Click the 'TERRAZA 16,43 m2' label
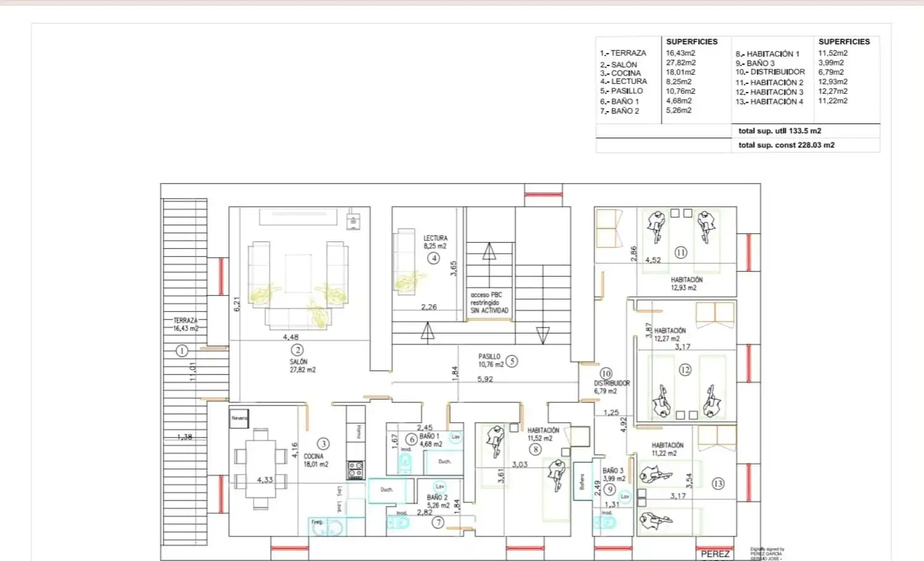The height and width of the screenshot is (561, 924). click(x=186, y=325)
